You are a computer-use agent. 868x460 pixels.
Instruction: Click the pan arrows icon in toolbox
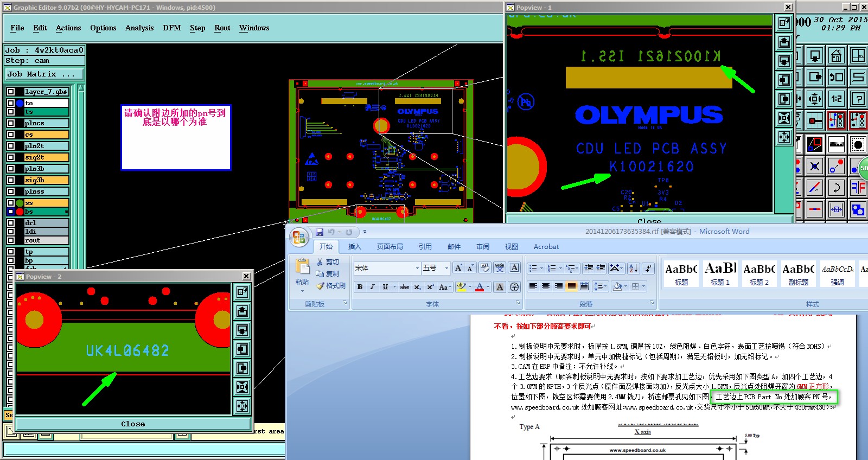(x=814, y=99)
